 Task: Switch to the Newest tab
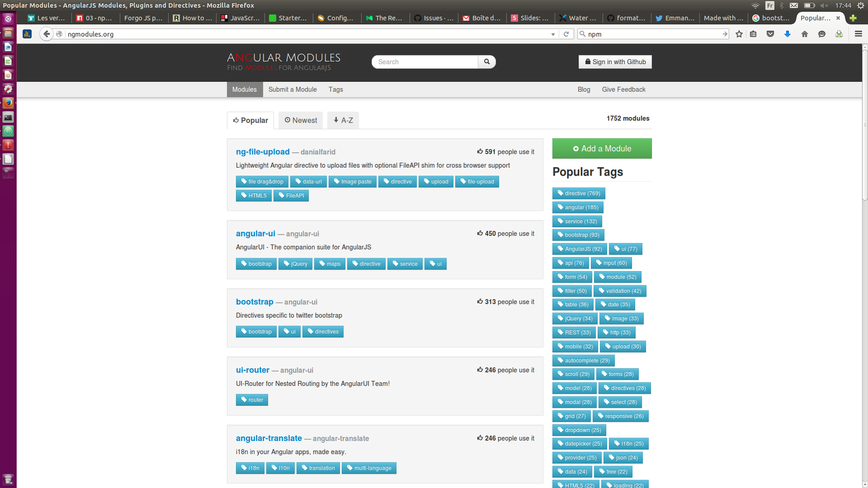pos(301,120)
